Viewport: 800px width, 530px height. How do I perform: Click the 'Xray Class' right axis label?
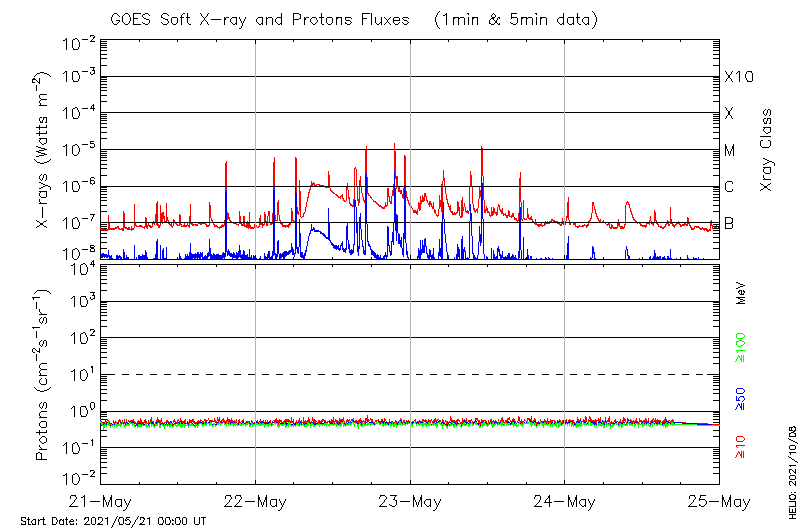click(x=767, y=150)
